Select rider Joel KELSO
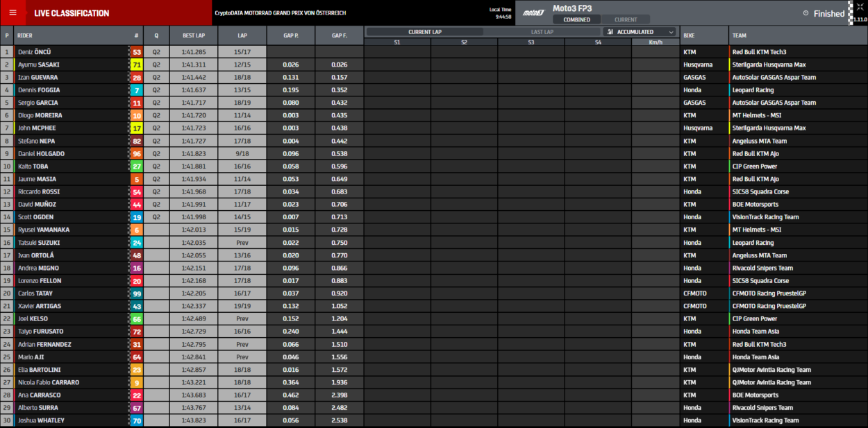The height and width of the screenshot is (428, 868). 34,319
